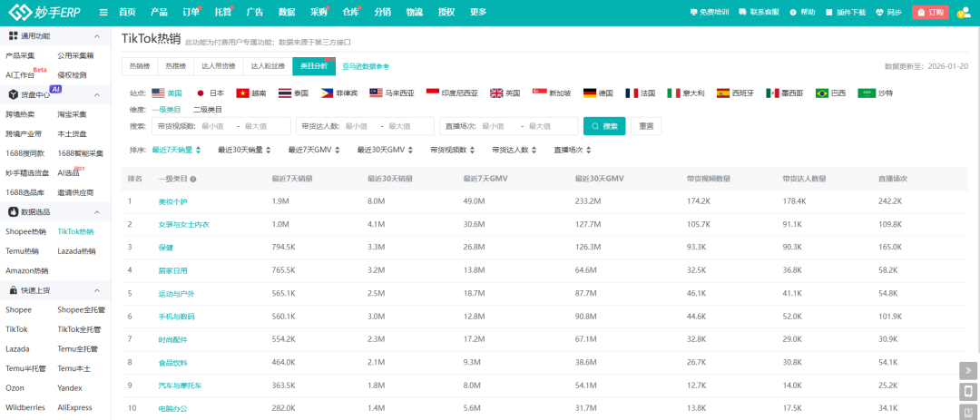Click the info icon beside 一级类目 header
980x420 pixels.
click(x=193, y=179)
